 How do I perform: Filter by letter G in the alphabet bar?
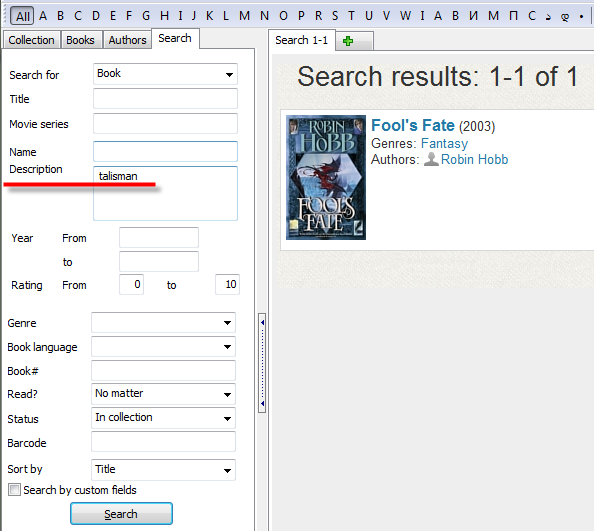146,16
